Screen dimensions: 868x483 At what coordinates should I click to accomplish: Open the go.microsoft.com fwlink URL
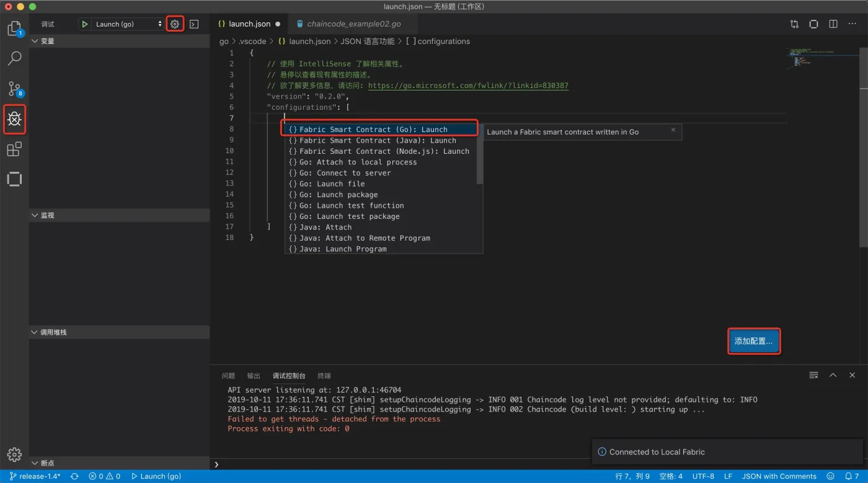coord(468,86)
